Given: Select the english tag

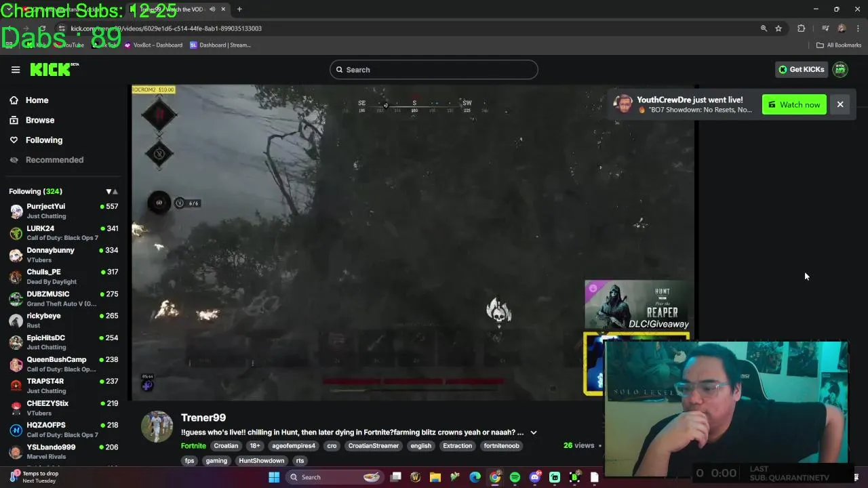Looking at the screenshot, I should [x=420, y=446].
